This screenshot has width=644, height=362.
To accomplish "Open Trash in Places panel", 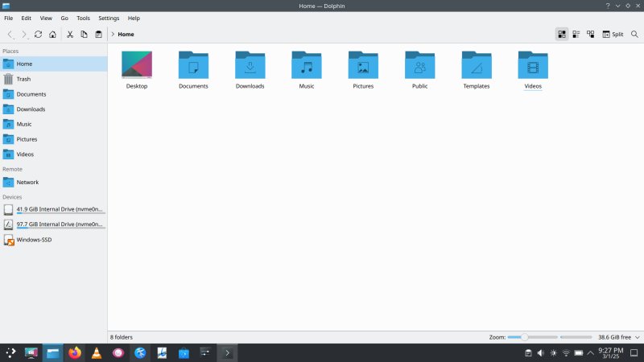I will tap(53, 79).
